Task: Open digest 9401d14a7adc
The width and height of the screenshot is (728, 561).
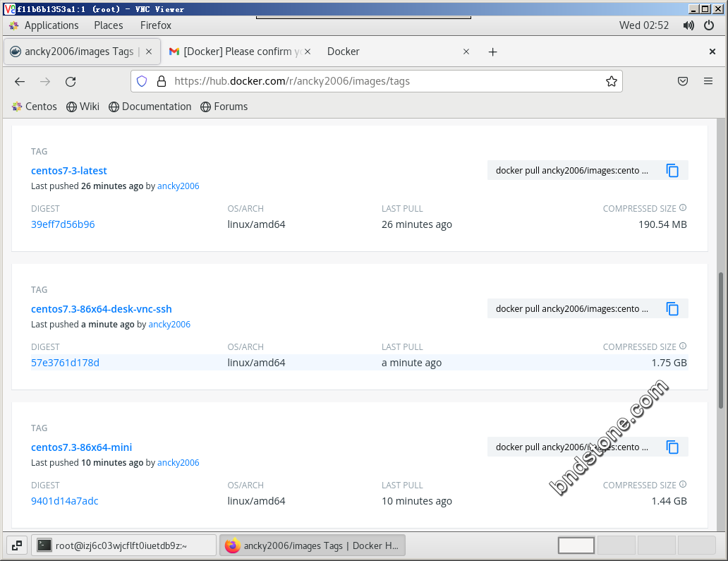Action: [x=64, y=501]
